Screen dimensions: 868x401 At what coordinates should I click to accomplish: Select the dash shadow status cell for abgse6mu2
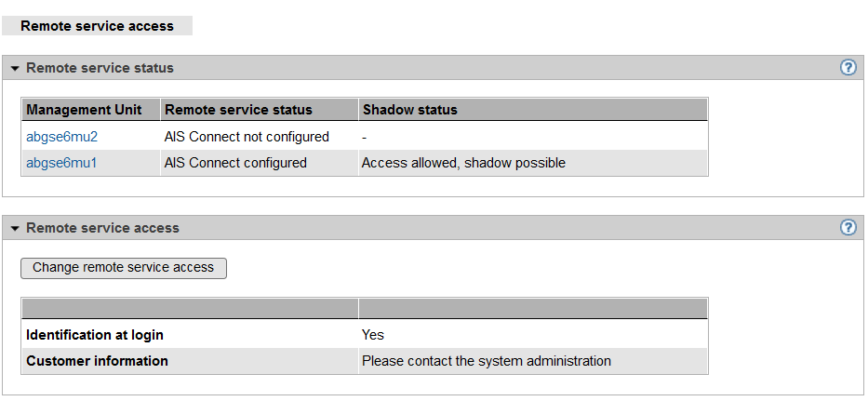(366, 137)
